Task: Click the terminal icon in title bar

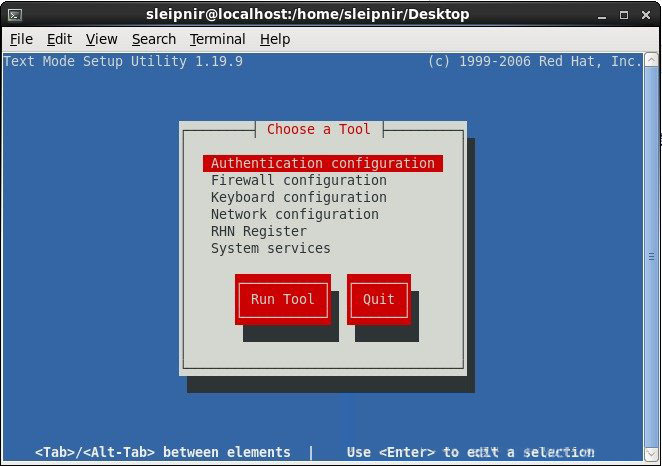Action: [14, 14]
